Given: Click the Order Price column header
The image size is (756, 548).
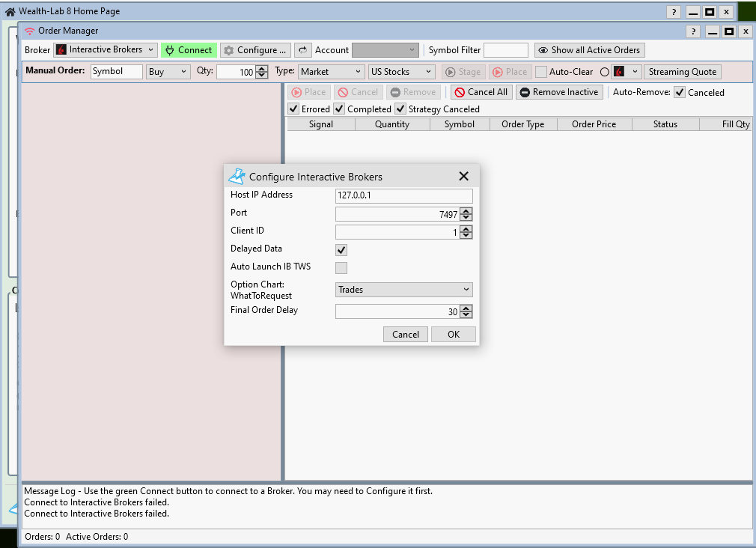Looking at the screenshot, I should pos(594,124).
